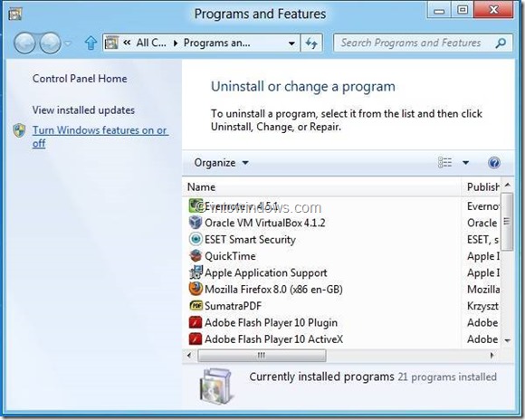
Task: Select the ESET Smart Security icon
Action: pyautogui.click(x=196, y=239)
